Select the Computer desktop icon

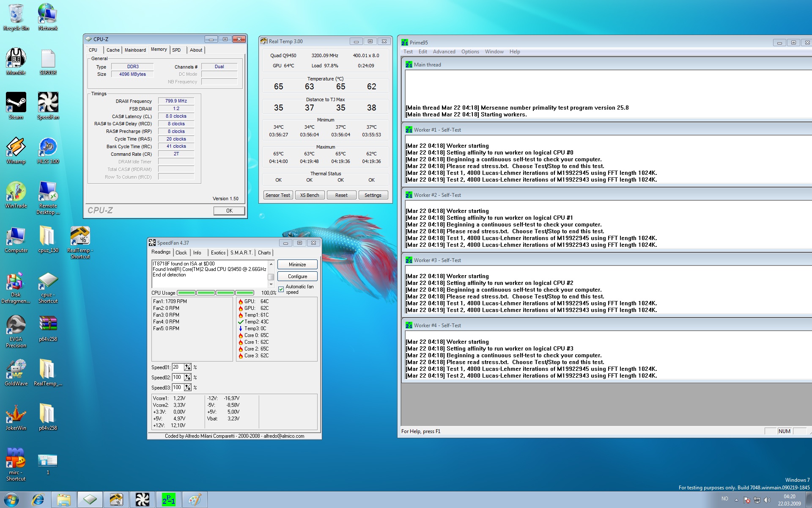pos(16,239)
